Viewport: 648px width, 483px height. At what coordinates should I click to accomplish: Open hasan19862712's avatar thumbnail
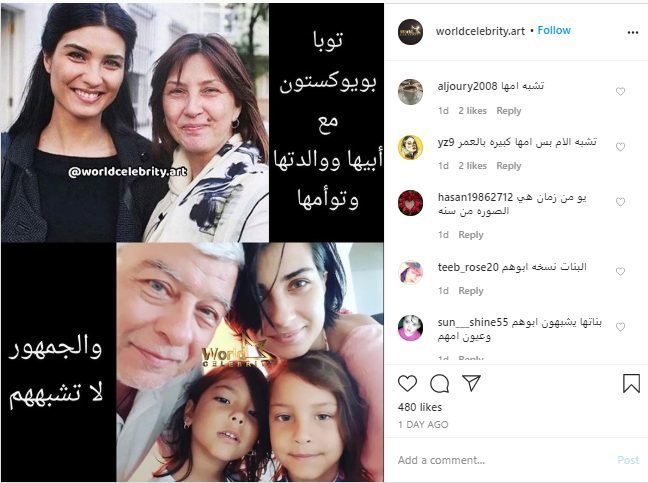point(410,203)
